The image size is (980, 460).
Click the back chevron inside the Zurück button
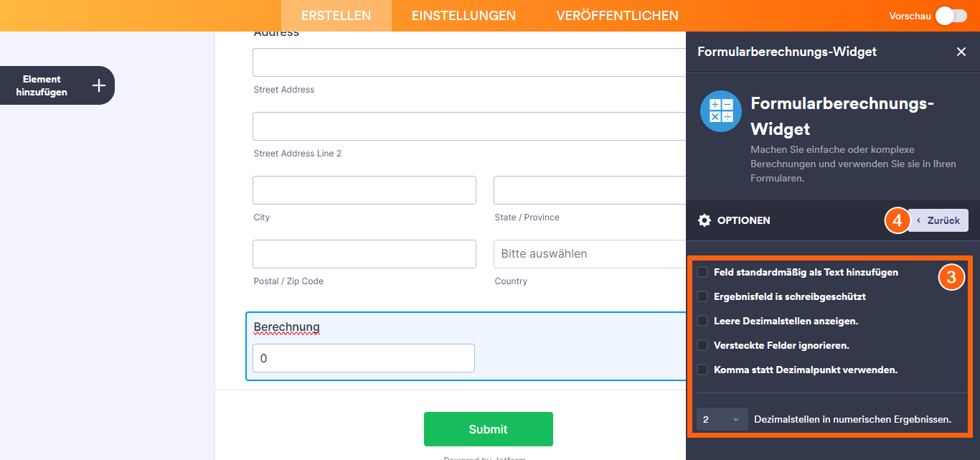coord(918,220)
